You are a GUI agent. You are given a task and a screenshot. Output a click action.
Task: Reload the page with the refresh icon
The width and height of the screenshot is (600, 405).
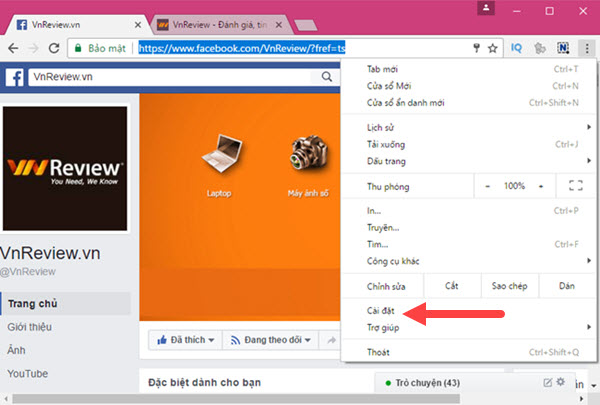pyautogui.click(x=54, y=48)
